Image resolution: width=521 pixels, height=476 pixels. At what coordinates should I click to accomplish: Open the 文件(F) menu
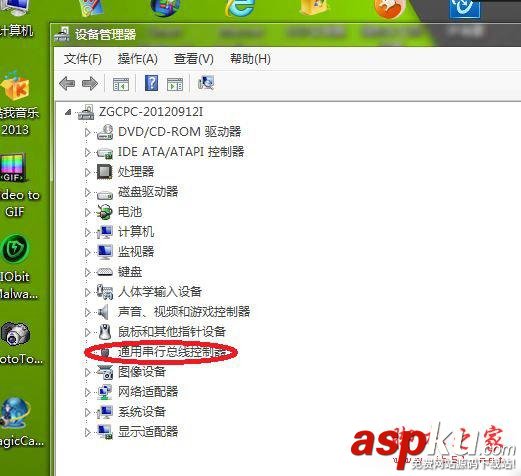click(x=83, y=59)
